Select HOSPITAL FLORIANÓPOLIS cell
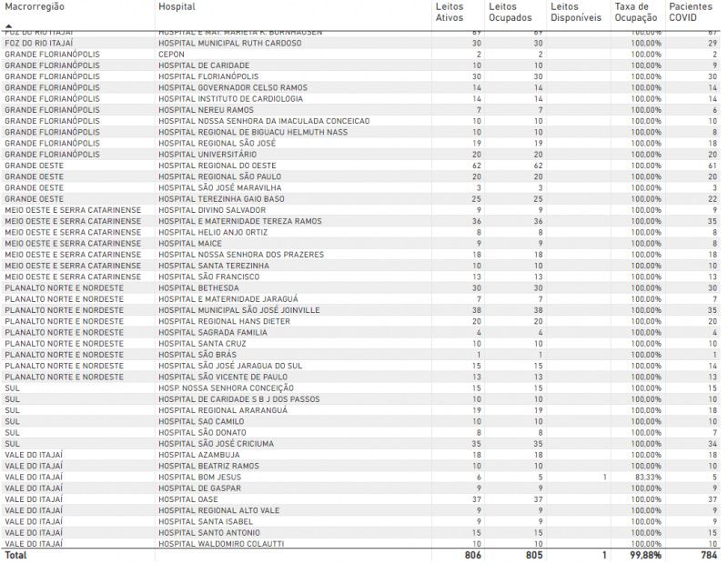The width and height of the screenshot is (728, 564). (x=208, y=76)
